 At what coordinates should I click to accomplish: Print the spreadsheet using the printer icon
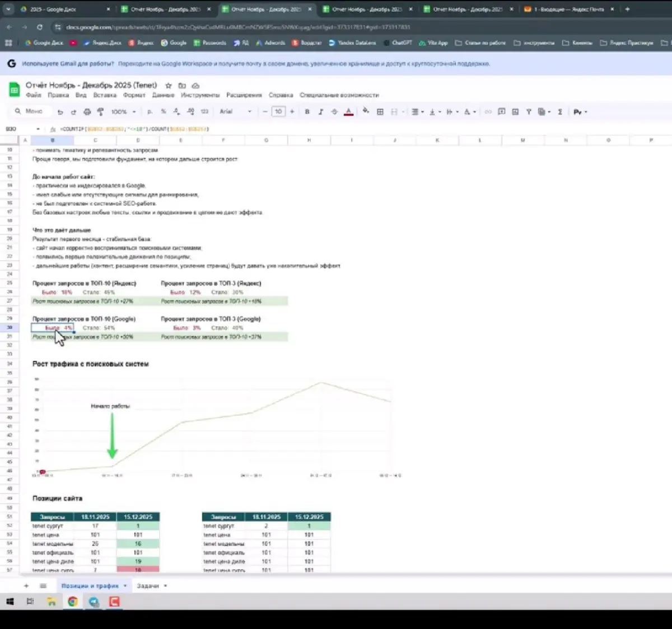point(87,112)
